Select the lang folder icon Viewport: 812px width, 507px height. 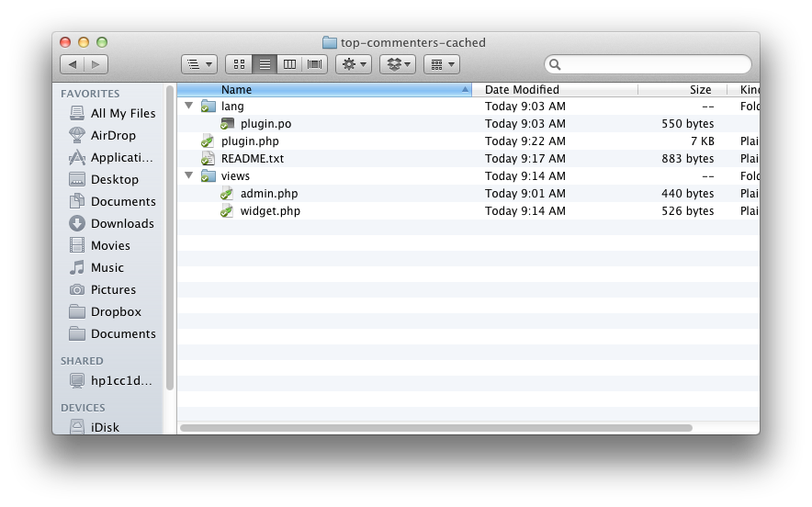(x=209, y=107)
